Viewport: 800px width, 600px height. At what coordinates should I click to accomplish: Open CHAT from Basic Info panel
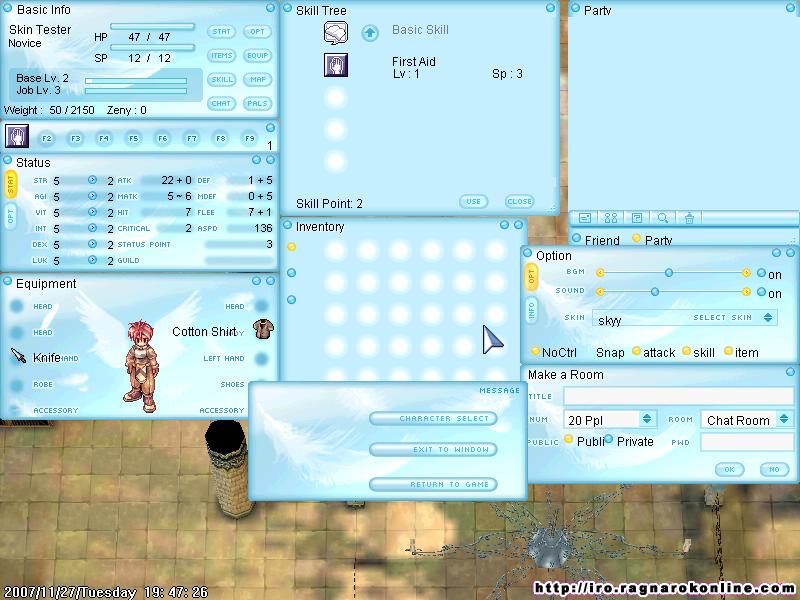tap(221, 104)
